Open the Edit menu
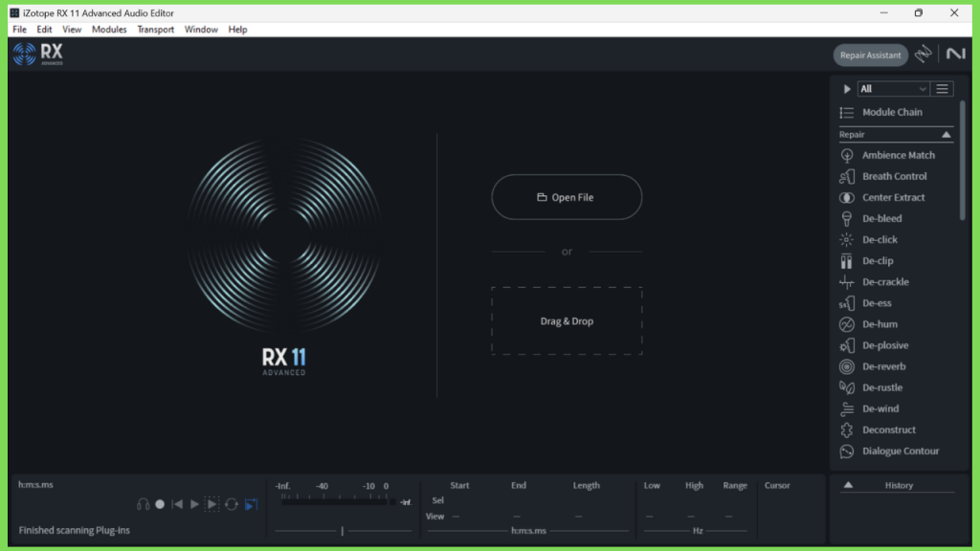 pos(44,30)
